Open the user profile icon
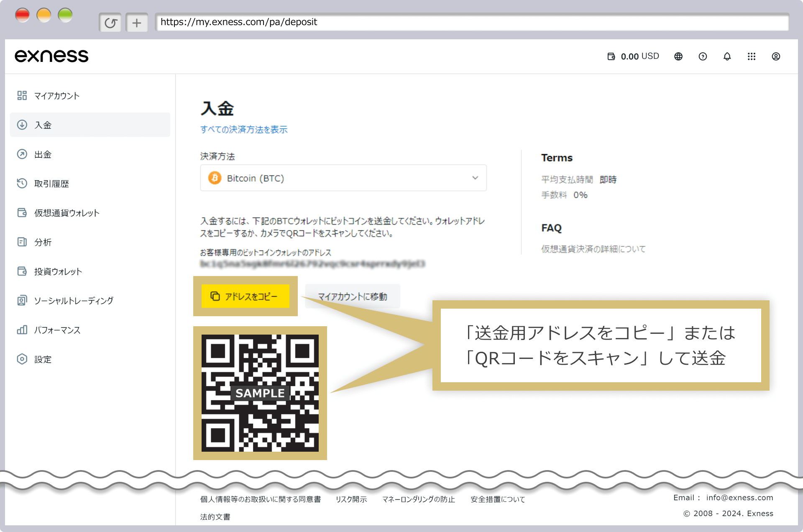The width and height of the screenshot is (803, 532). pyautogui.click(x=776, y=56)
